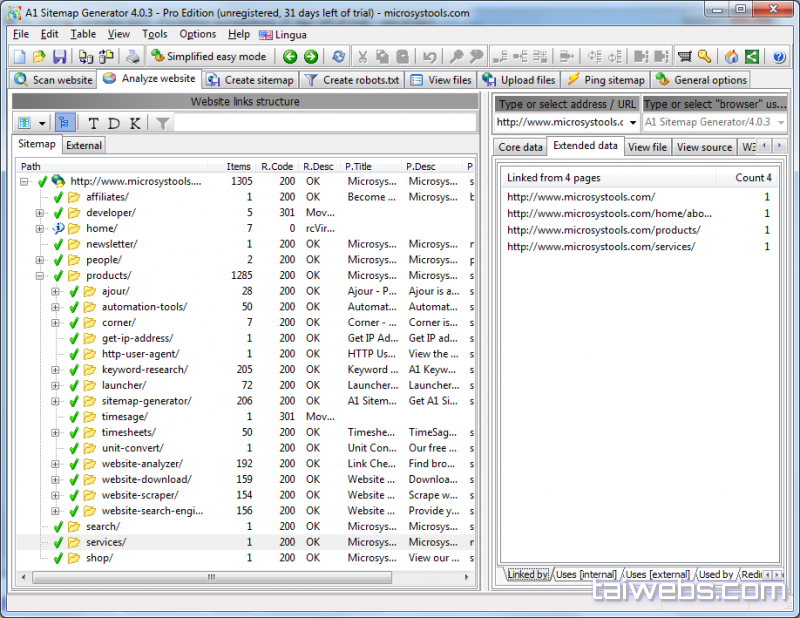This screenshot has width=800, height=618.
Task: Open the Tools menu
Action: pos(154,34)
